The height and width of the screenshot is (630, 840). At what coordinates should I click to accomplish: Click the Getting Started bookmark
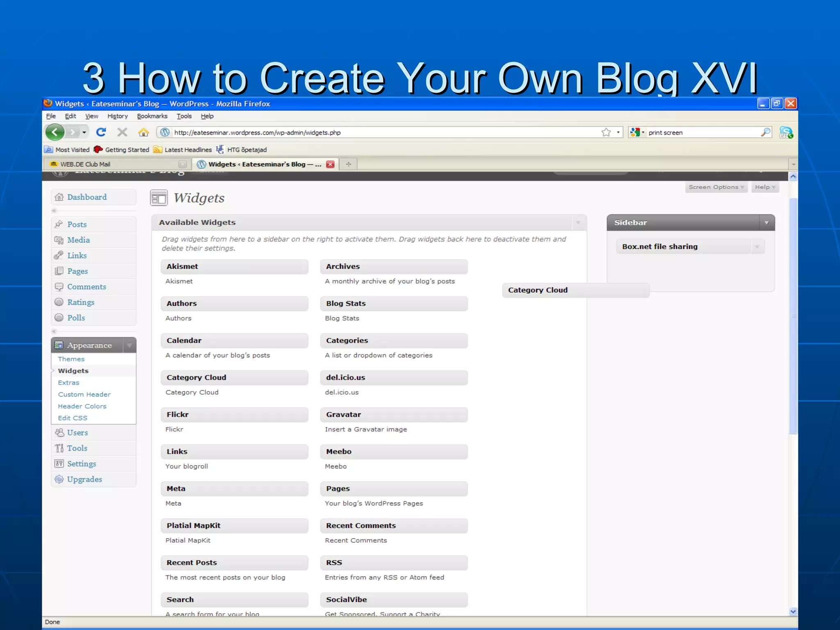pos(121,150)
